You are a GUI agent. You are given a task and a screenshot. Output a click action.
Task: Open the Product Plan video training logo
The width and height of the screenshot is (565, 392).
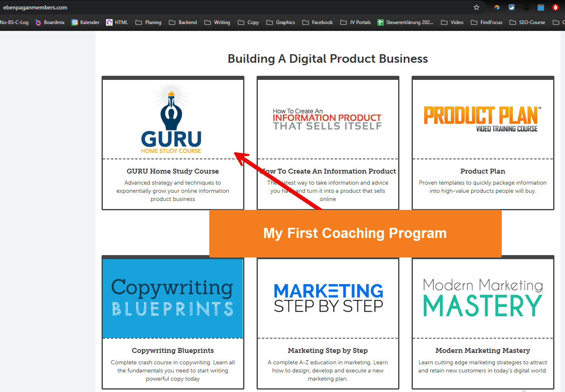[x=482, y=119]
